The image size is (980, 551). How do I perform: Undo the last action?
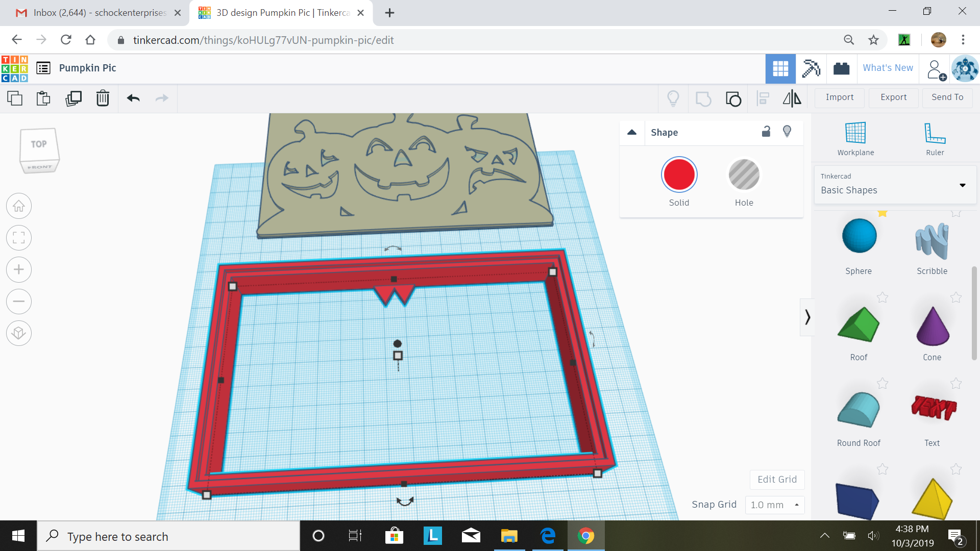133,98
